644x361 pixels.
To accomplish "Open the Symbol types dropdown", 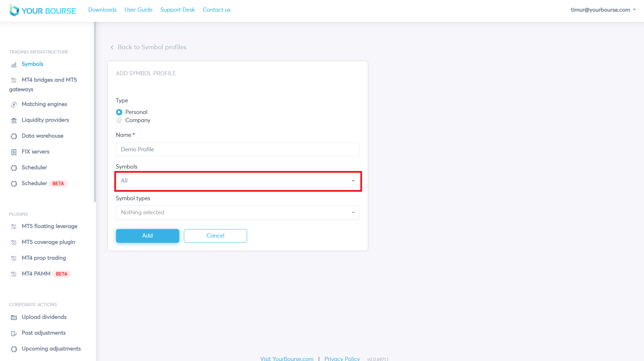I will (238, 213).
